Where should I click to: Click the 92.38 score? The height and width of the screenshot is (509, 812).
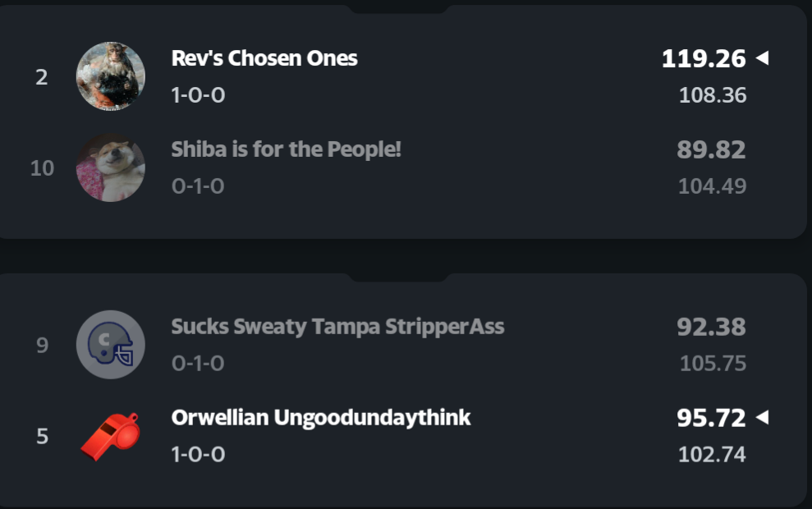(x=711, y=328)
